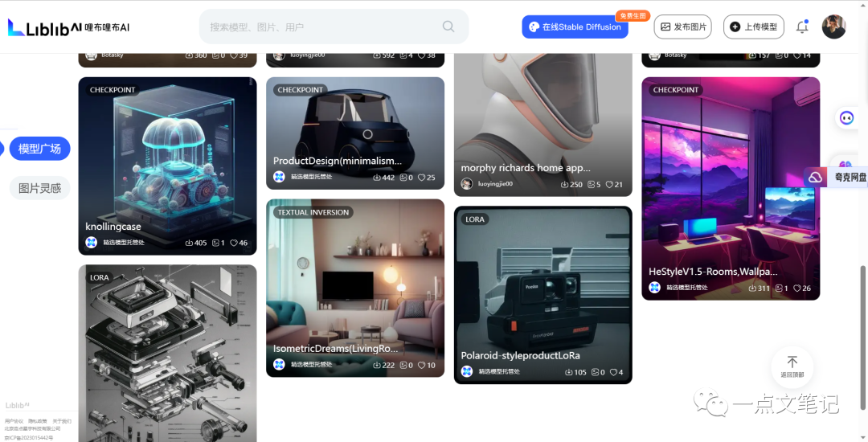
Task: Click like heart on HeStyleV1.5 card
Action: pyautogui.click(x=797, y=289)
